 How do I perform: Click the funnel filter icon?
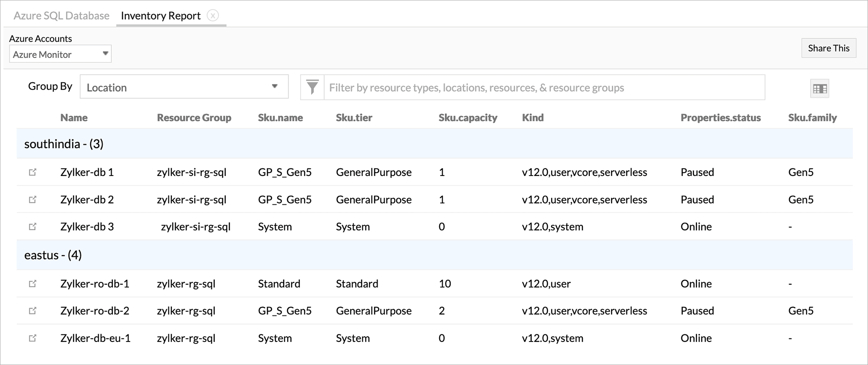pos(312,87)
